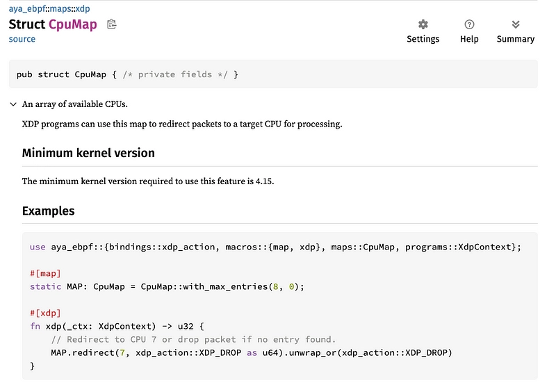Screen dimensions: 556x392
Task: Navigate to the xdp module link
Action: (83, 8)
